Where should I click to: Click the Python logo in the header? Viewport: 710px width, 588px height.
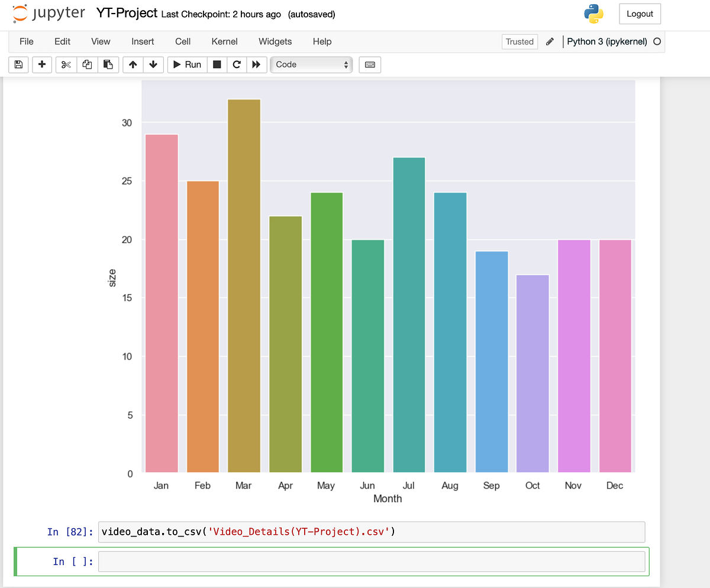(593, 13)
